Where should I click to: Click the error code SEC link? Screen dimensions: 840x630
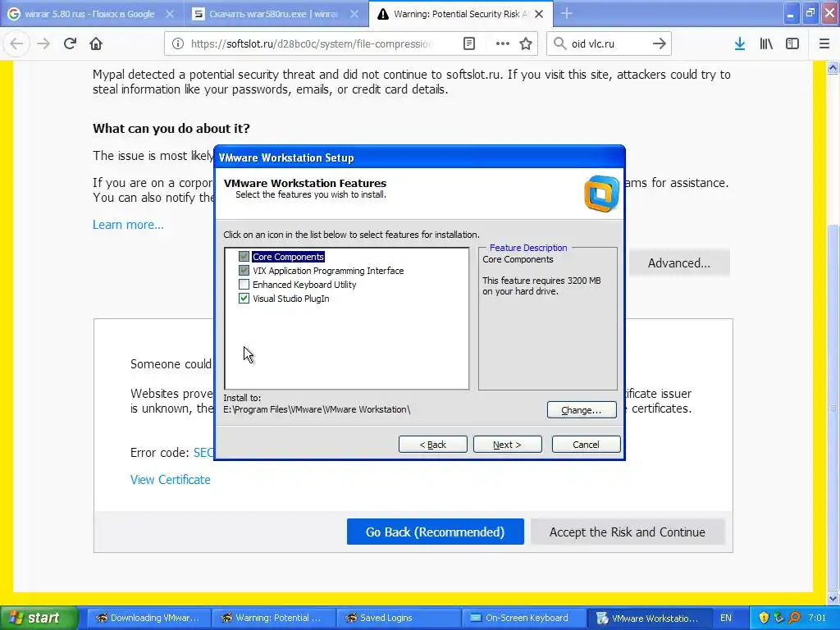click(203, 453)
